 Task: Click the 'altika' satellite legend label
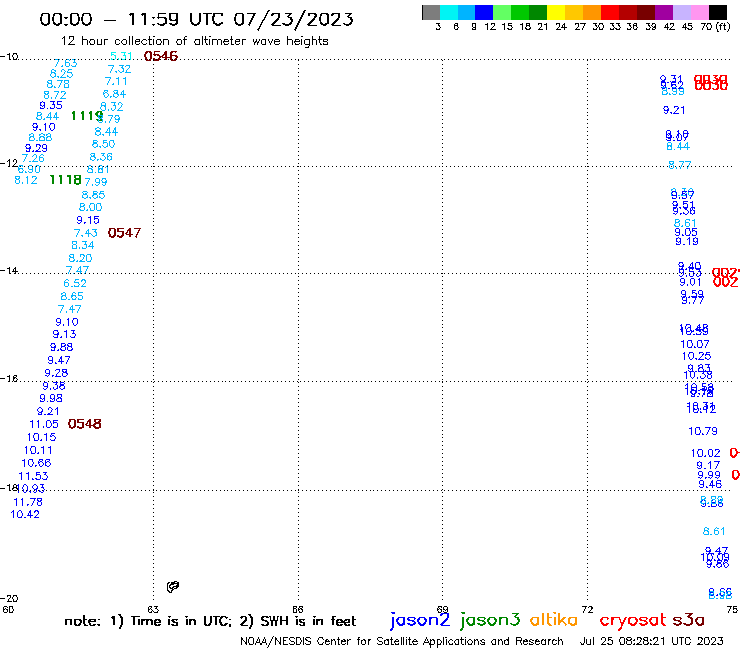(x=554, y=620)
